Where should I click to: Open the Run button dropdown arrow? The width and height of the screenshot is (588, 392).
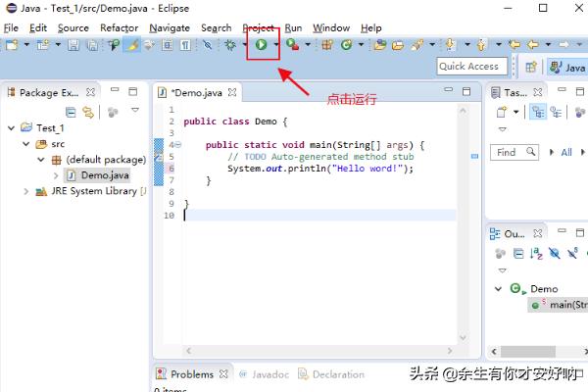[276, 45]
